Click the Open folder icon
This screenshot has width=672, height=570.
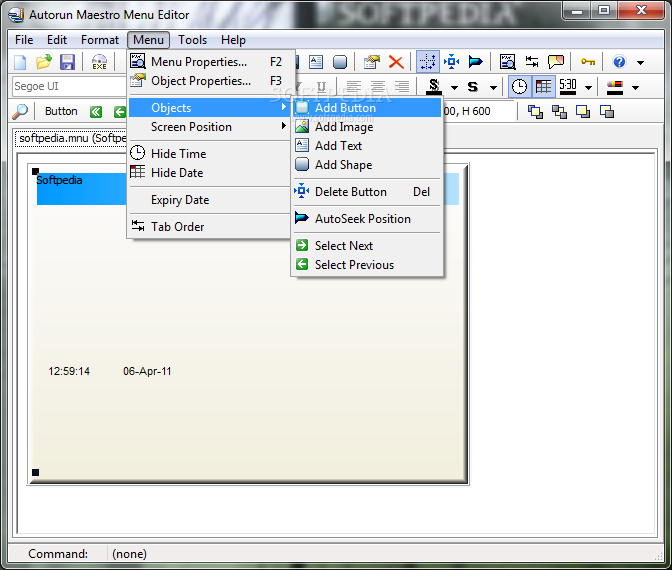pos(44,62)
